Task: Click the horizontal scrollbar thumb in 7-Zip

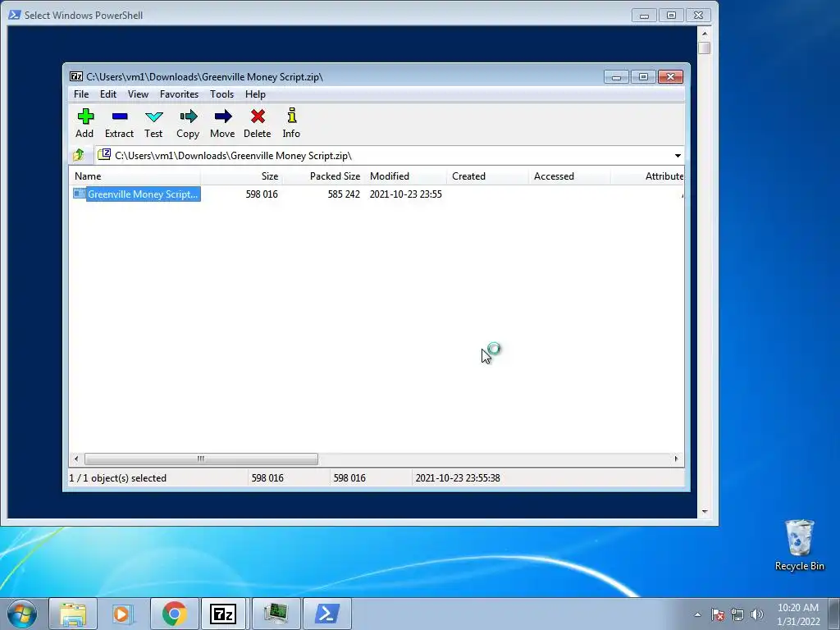Action: 201,459
